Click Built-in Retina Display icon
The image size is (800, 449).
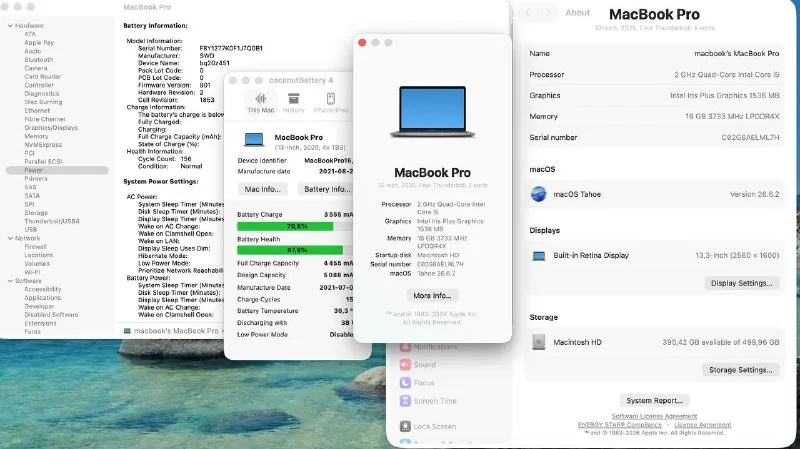539,256
